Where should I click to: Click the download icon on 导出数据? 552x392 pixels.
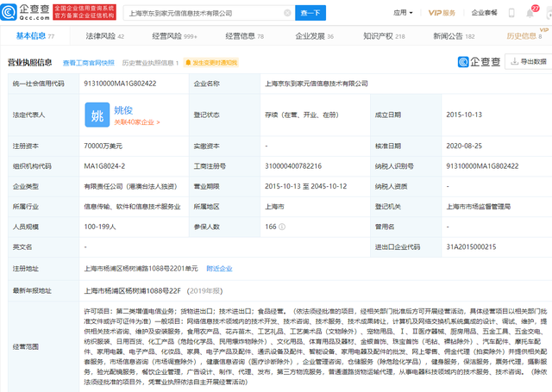click(512, 62)
